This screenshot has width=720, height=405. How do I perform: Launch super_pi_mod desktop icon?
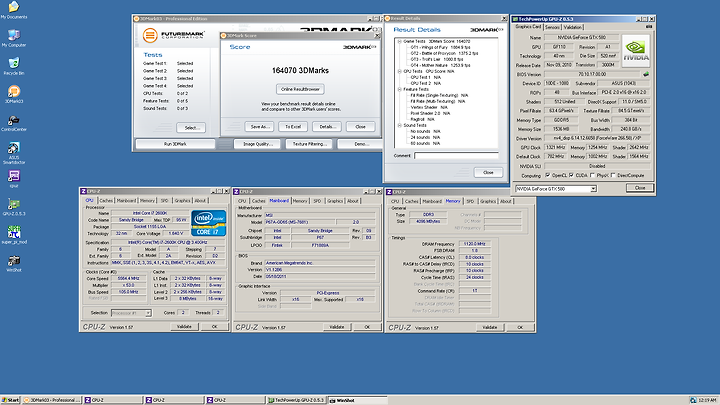(x=14, y=235)
